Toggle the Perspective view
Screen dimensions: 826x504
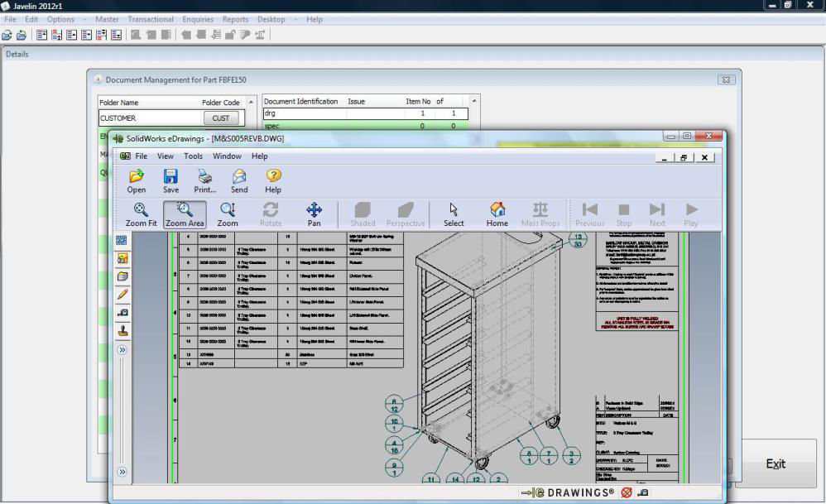pos(406,214)
